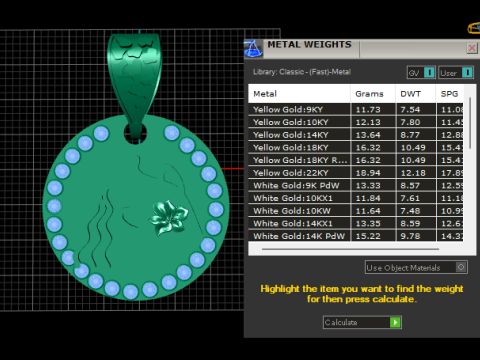Click the 12.18 DWT value

coord(413,173)
